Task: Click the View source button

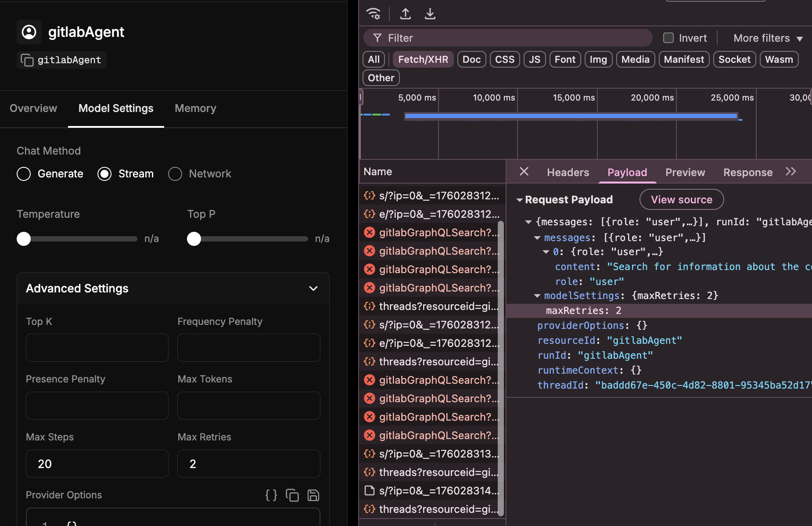Action: coord(681,200)
